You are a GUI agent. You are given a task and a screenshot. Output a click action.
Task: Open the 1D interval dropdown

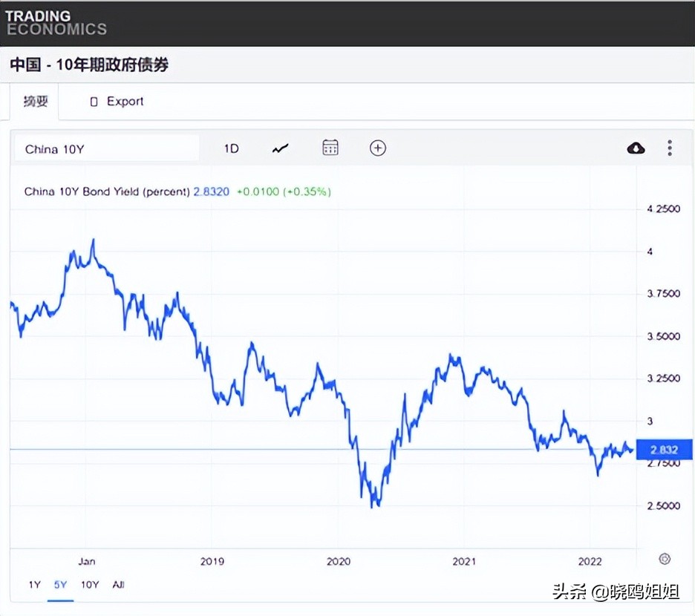(x=231, y=148)
